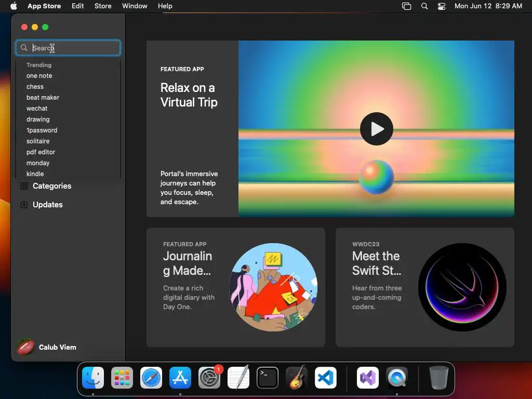Open 'Journaling Made...' featured app card

point(235,287)
